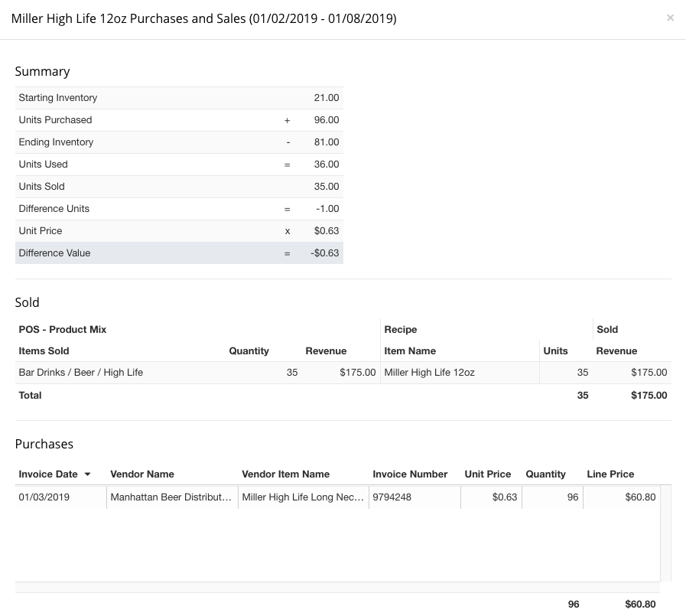Click the Ending Inventory 81.00 value
This screenshot has height=616, width=686.
(x=327, y=142)
